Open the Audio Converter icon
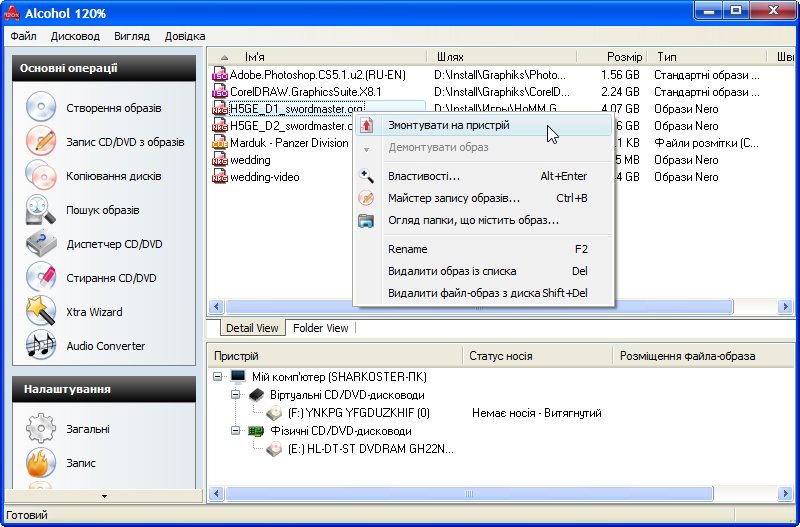The image size is (800, 527). pyautogui.click(x=41, y=345)
